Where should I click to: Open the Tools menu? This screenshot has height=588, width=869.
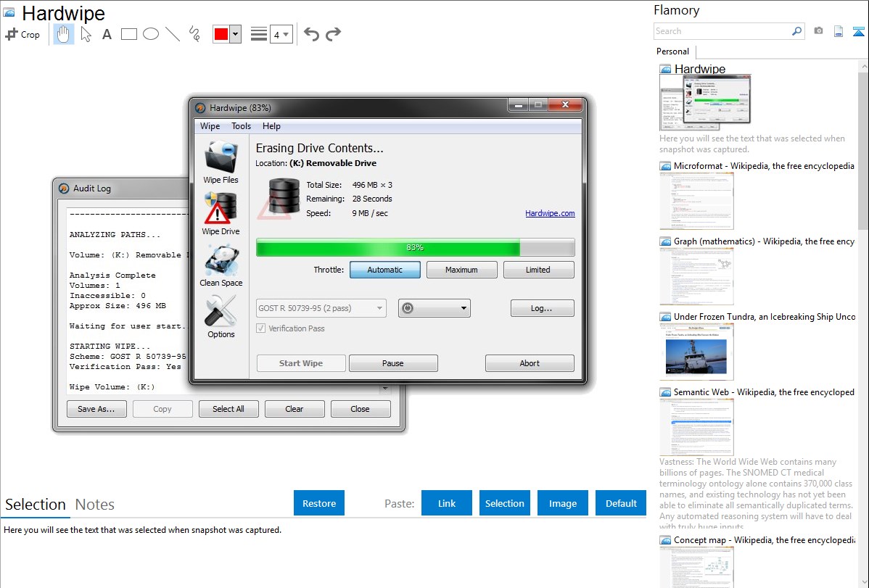coord(241,126)
